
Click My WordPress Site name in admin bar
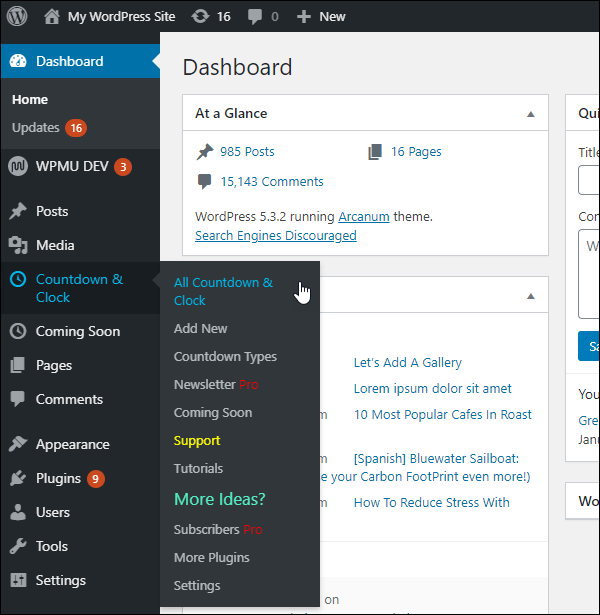tap(122, 16)
